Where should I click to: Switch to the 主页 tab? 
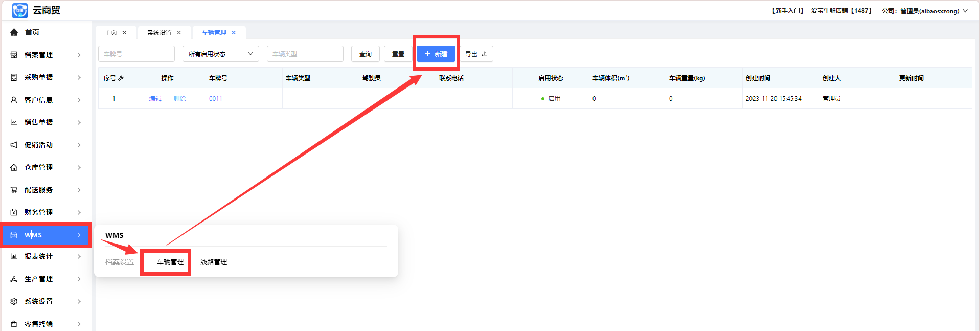pyautogui.click(x=110, y=33)
